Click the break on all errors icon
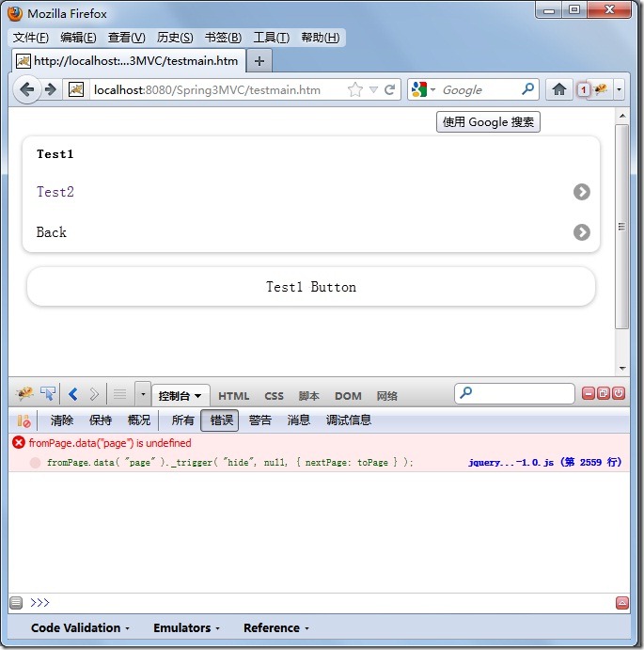 (x=24, y=420)
